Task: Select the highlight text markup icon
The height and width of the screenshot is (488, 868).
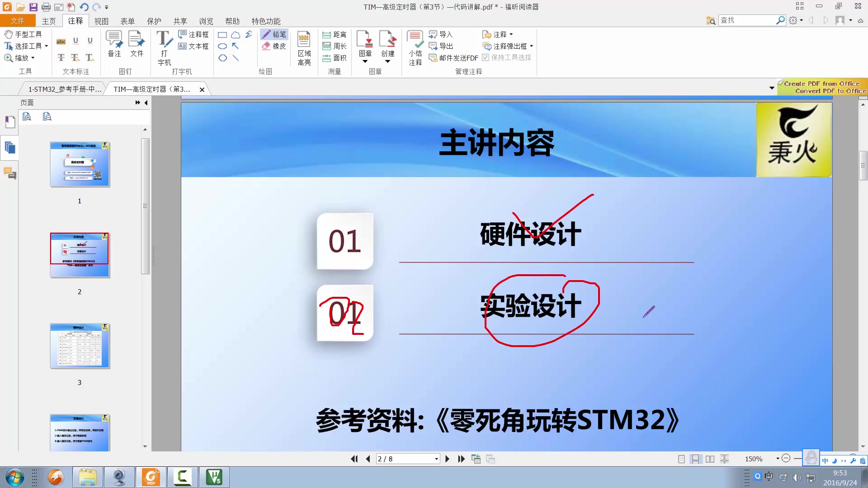Action: tap(61, 42)
